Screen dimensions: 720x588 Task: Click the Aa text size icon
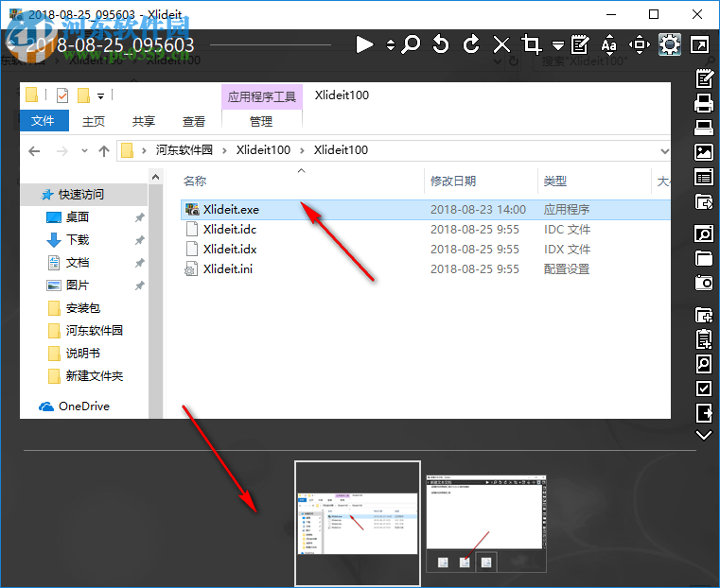tap(609, 45)
